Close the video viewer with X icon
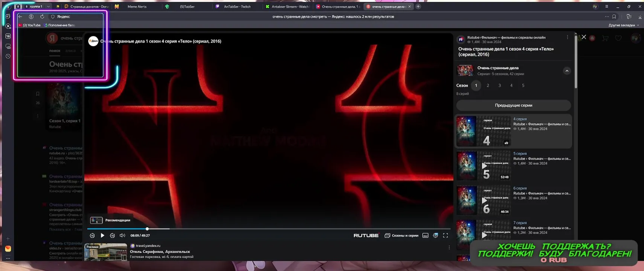The width and height of the screenshot is (644, 271). pos(584,37)
